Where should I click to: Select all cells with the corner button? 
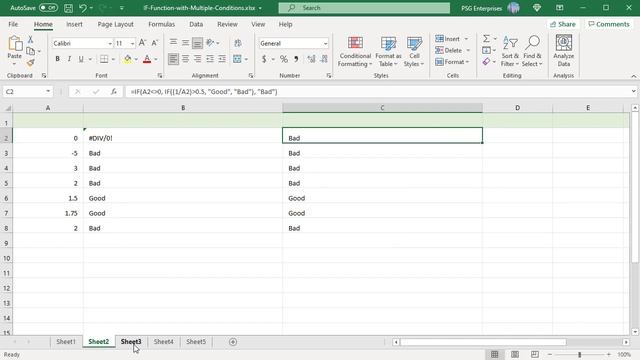click(7, 108)
